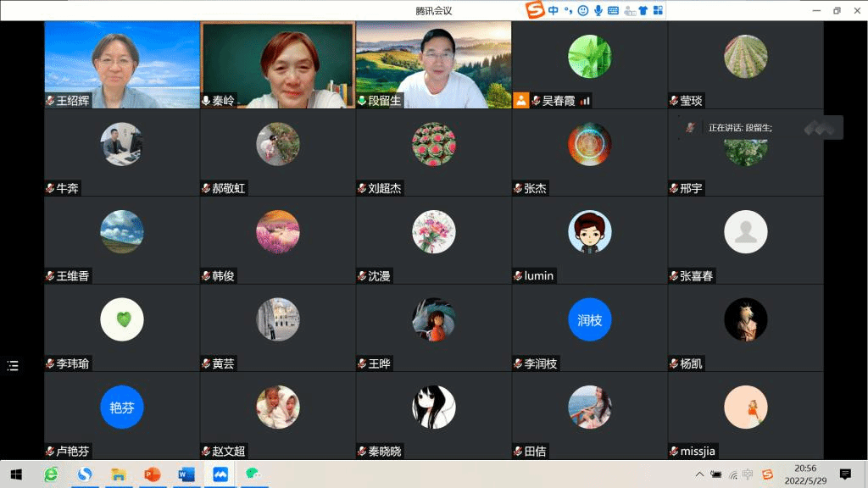This screenshot has width=868, height=488.
Task: Open the Sogou soft keyboard icon
Action: coord(613,10)
